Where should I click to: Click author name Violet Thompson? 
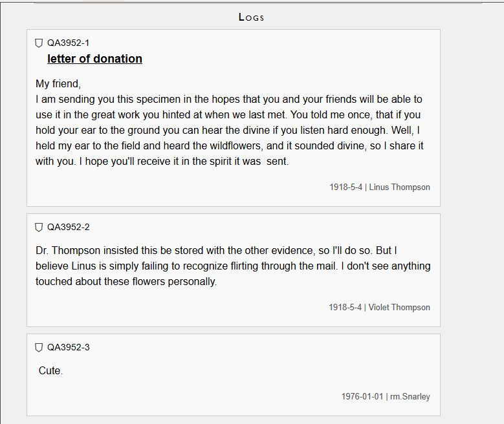click(399, 308)
